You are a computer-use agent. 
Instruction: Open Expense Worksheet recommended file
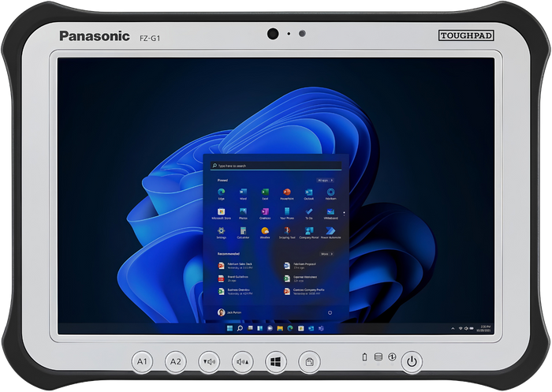(301, 278)
